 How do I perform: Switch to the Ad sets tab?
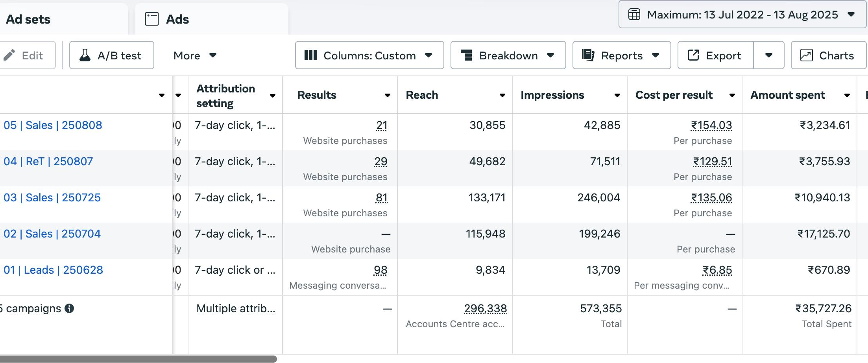tap(28, 19)
